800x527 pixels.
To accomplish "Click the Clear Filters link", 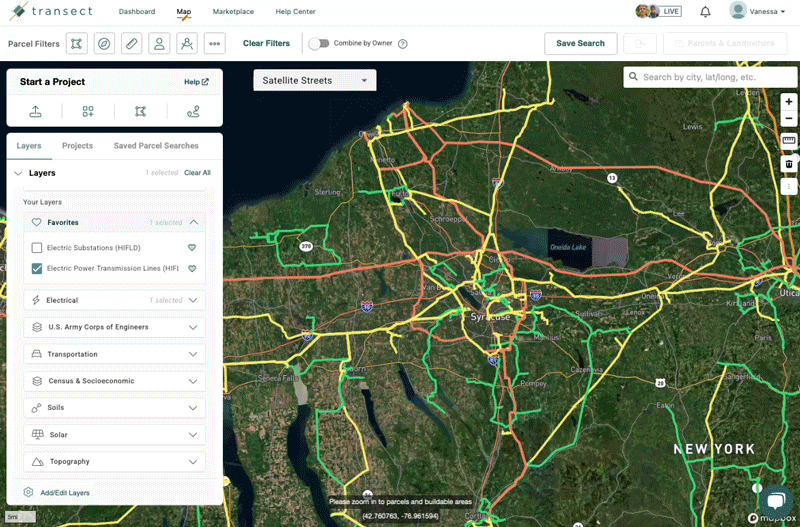I will coord(266,43).
